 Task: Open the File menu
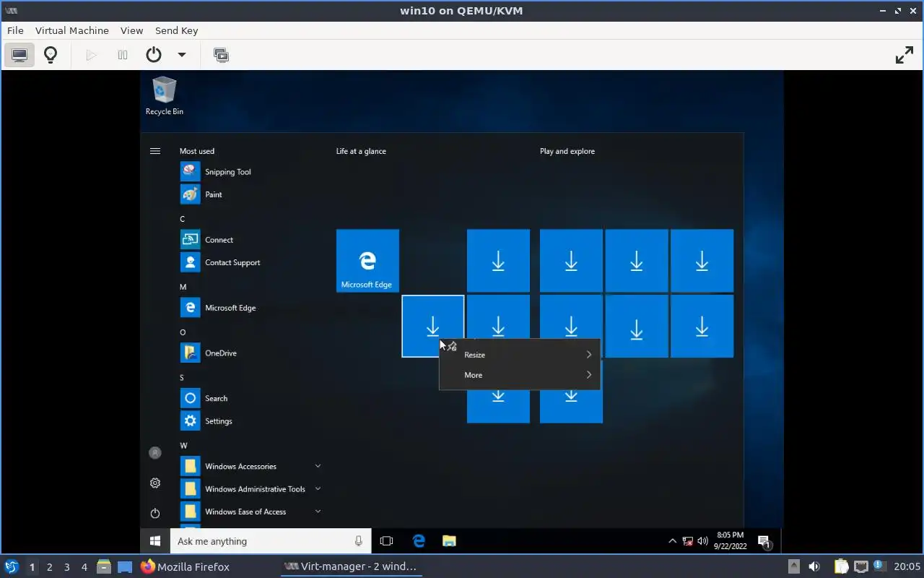[15, 30]
